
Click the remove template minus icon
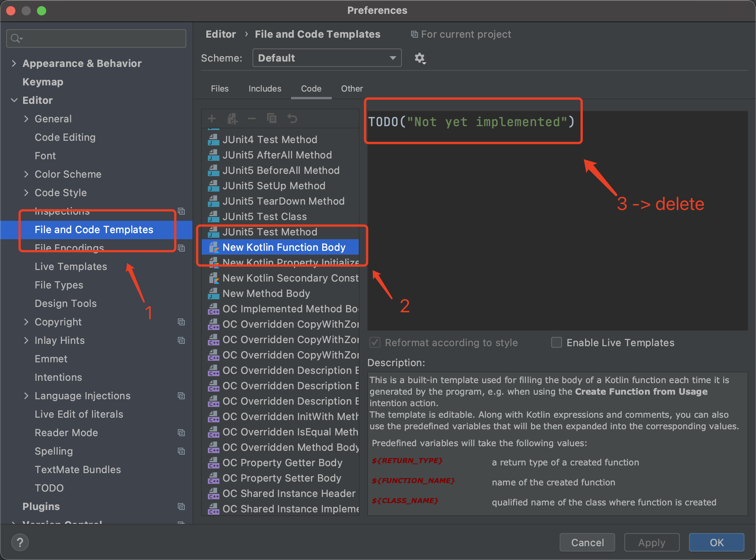pyautogui.click(x=252, y=118)
